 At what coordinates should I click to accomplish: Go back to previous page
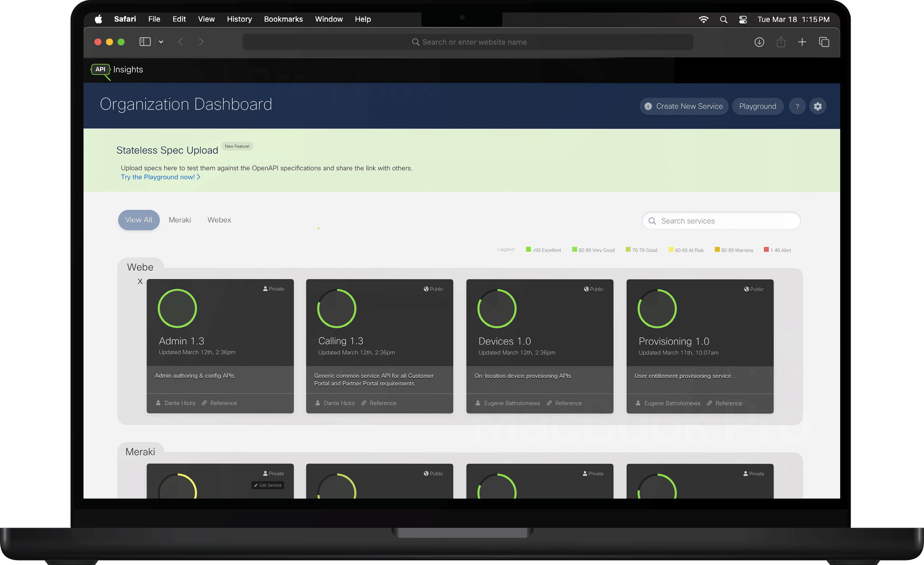click(181, 42)
